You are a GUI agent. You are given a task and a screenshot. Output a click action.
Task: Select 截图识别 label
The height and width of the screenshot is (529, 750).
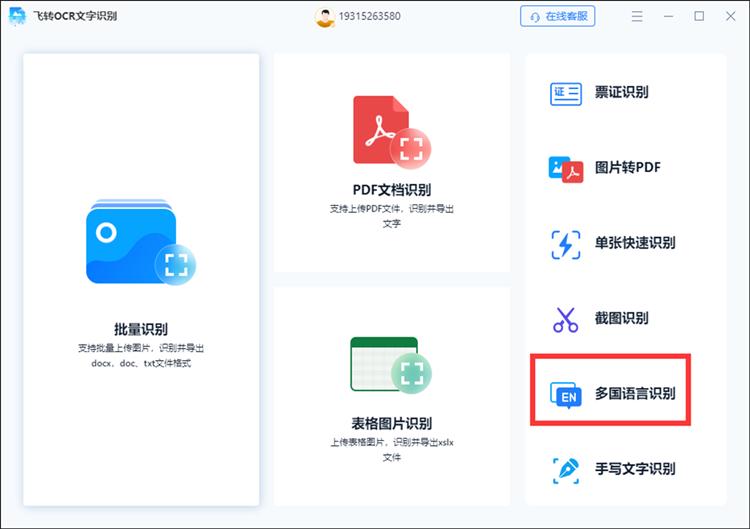click(x=621, y=318)
